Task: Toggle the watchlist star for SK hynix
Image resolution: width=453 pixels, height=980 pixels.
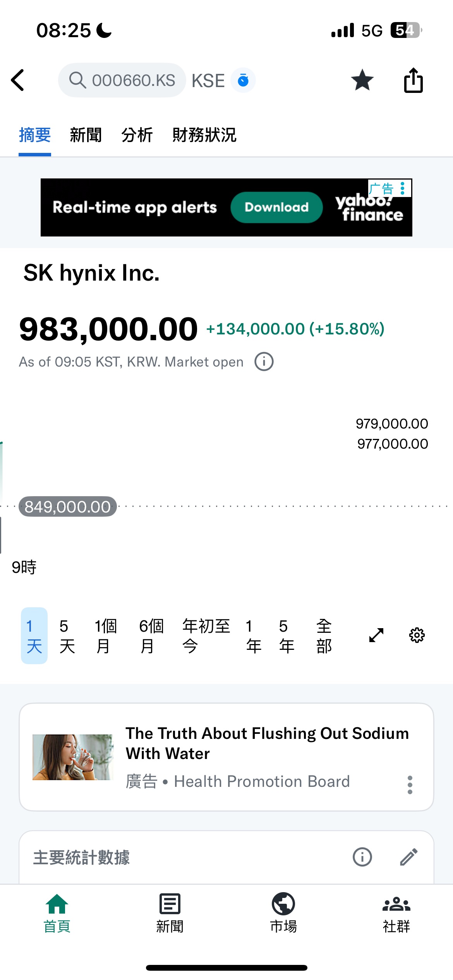Action: 362,80
